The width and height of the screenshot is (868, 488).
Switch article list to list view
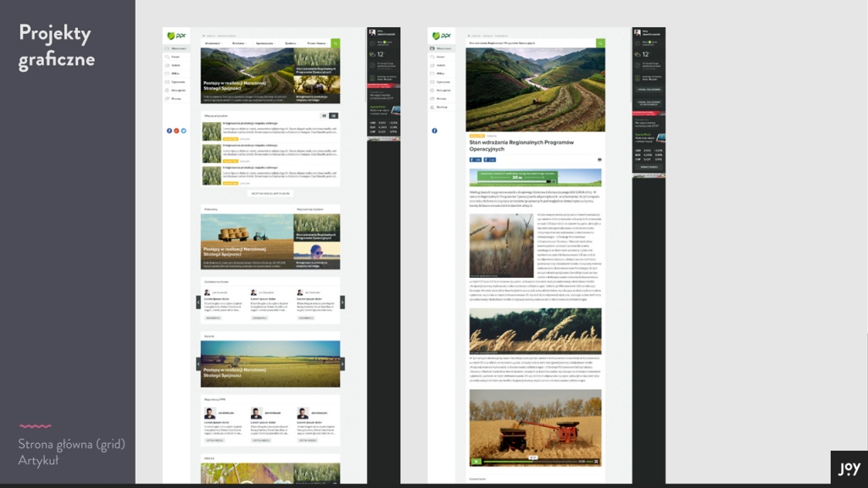[x=334, y=115]
